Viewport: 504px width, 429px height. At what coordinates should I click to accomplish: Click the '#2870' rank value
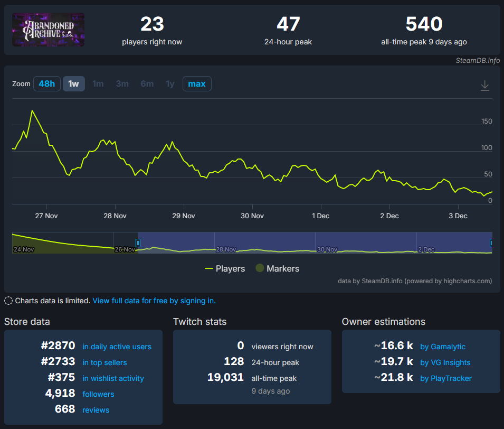pyautogui.click(x=58, y=346)
